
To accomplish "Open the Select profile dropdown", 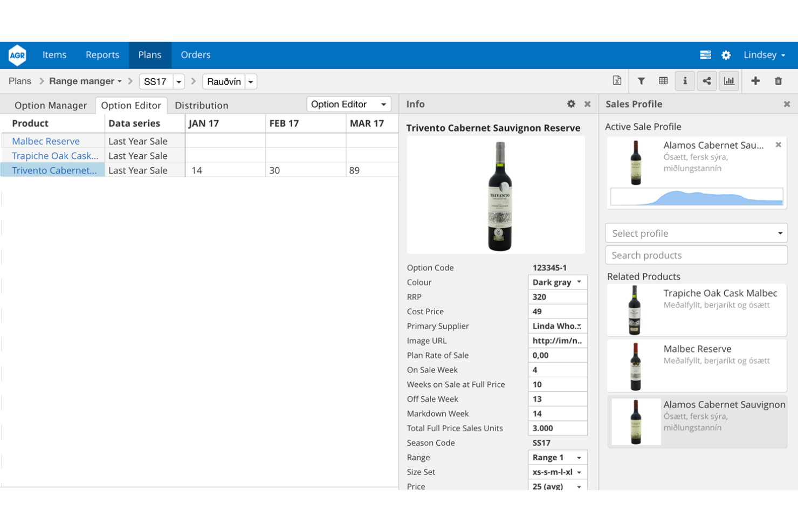I will coord(696,233).
